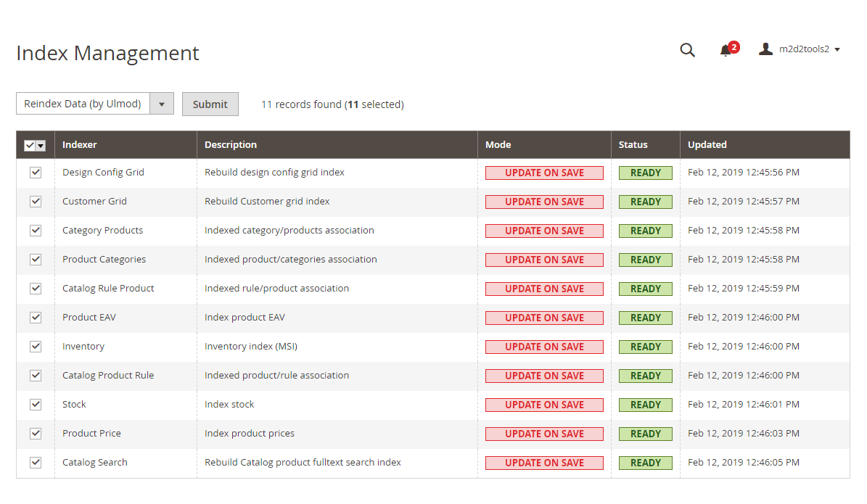This screenshot has height=504, width=867.
Task: Select the Product Categories indexer name
Action: (x=104, y=259)
